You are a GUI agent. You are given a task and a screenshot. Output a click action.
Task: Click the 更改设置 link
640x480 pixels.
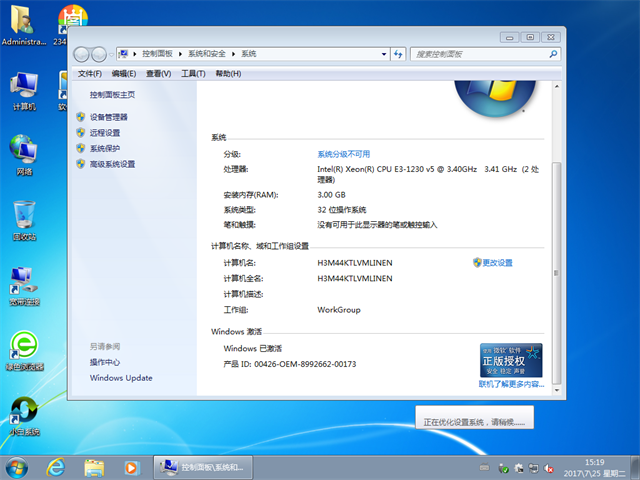pyautogui.click(x=498, y=262)
